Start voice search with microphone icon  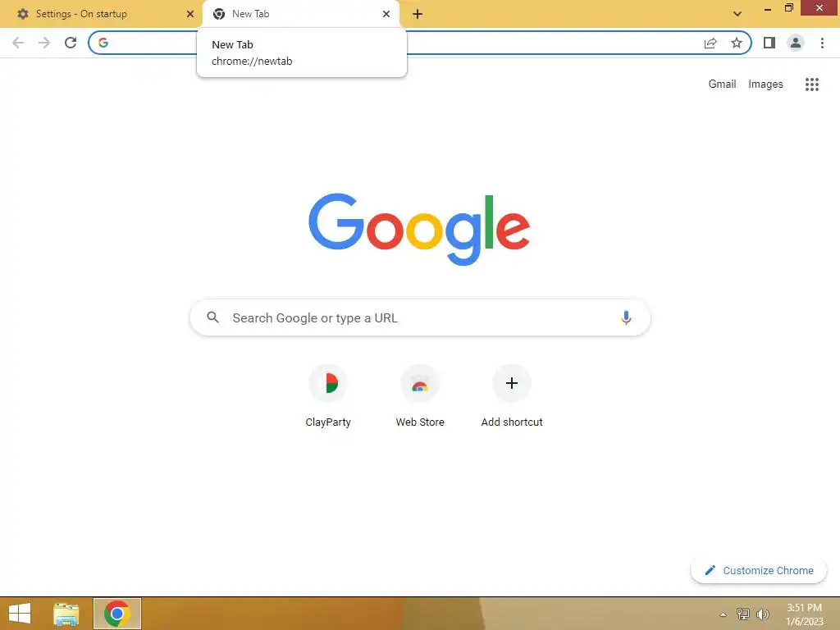tap(626, 317)
